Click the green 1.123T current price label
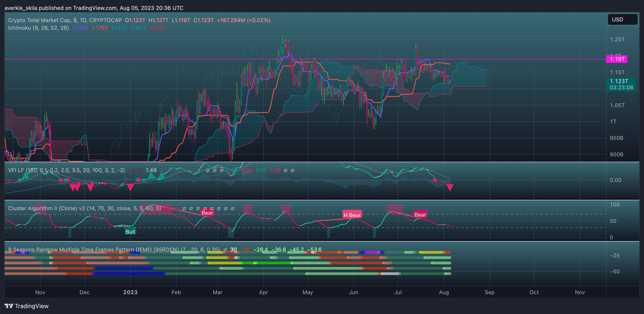This screenshot has width=644, height=314. pyautogui.click(x=621, y=84)
